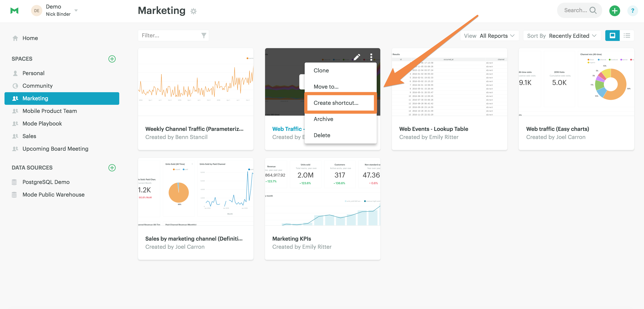Click the DE avatar circle
Screen dimensions: 644x309
pyautogui.click(x=36, y=11)
